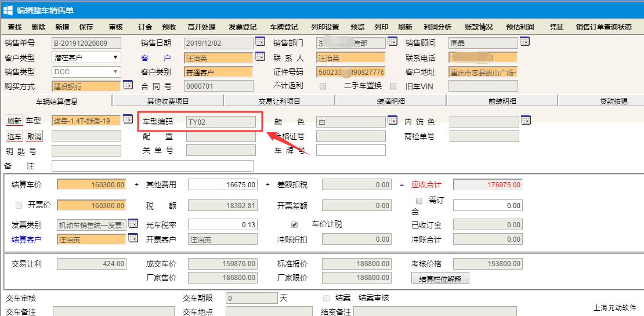This screenshot has width=644, height=316.
Task: Click the 备注 text input field
Action: point(152,166)
